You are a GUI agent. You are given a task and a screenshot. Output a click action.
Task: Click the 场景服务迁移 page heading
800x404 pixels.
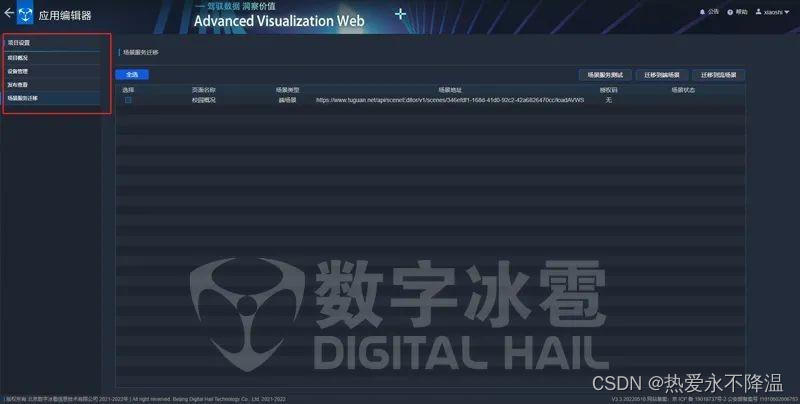pyautogui.click(x=140, y=52)
